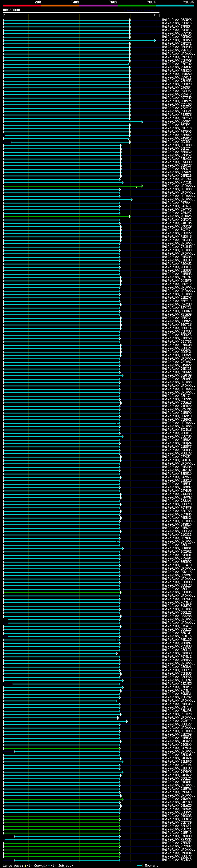Click hit label UniRef100_B9RG16
Viewport: 197px width, 868px height.
177,23
